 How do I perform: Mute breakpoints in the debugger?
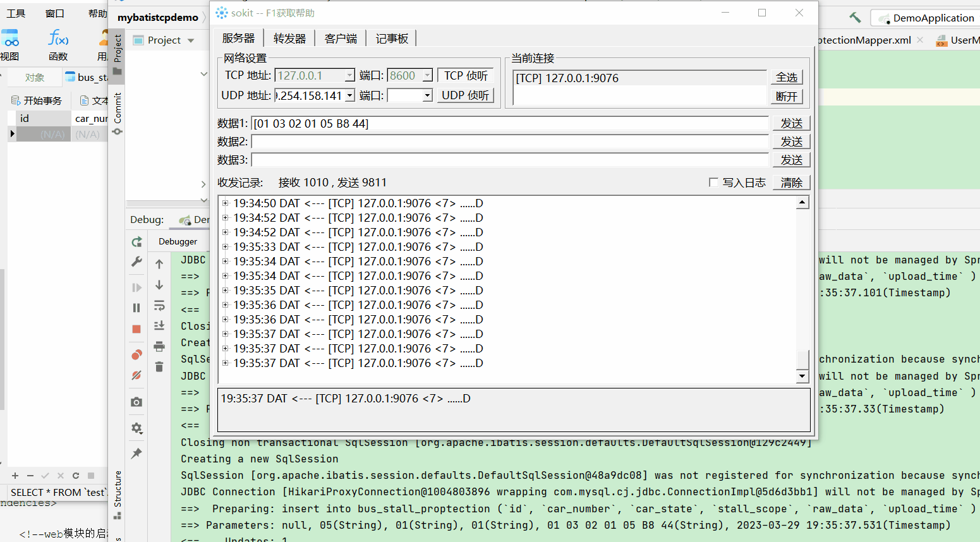tap(136, 375)
